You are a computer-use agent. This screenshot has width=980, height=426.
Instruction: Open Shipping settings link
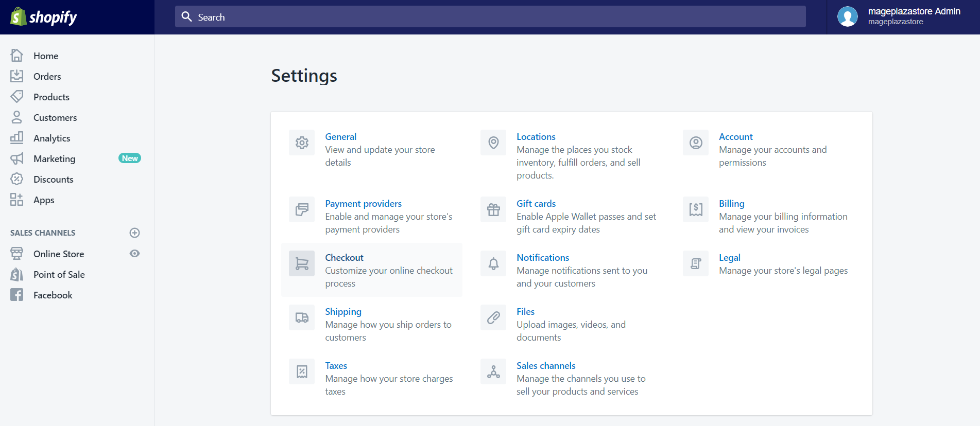tap(343, 311)
